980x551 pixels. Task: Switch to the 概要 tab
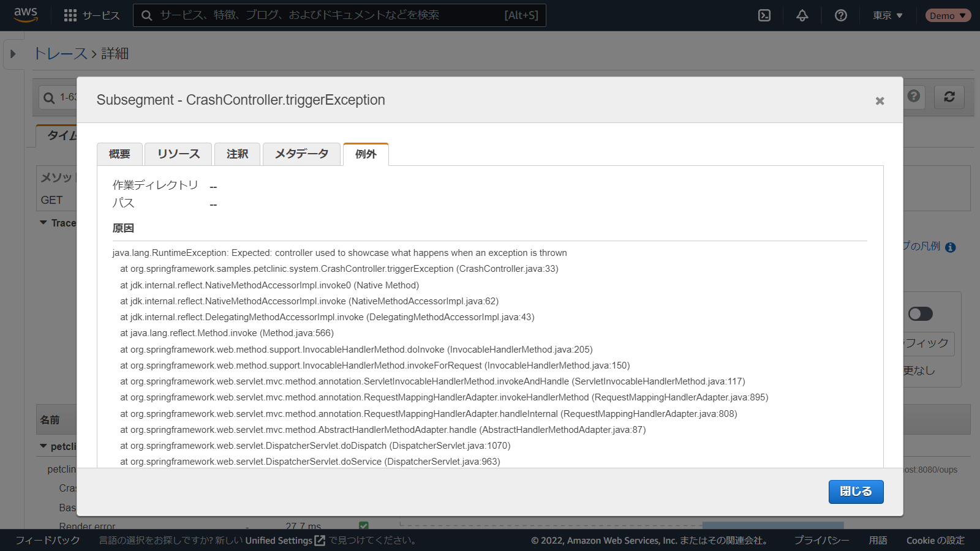(119, 154)
